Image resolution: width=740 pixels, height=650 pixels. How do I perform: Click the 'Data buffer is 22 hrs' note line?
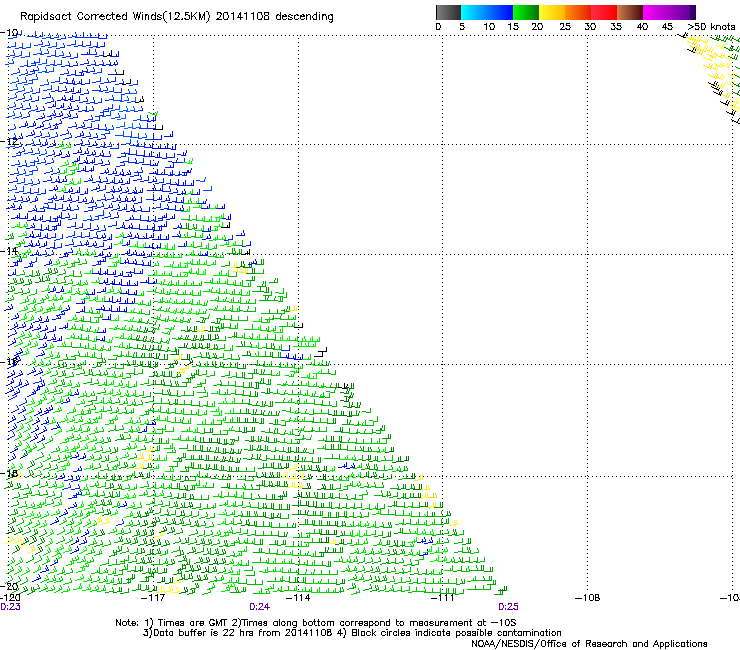(352, 633)
